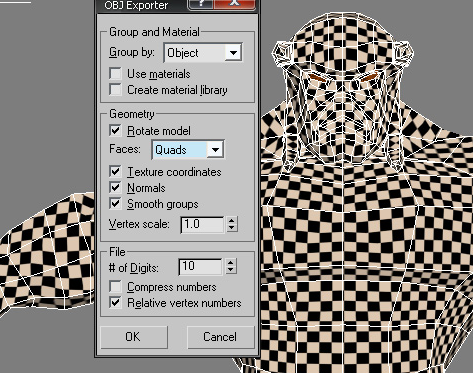Viewport: 473px width, 373px height.
Task: Click the 'Group and Material' section label
Action: click(154, 32)
